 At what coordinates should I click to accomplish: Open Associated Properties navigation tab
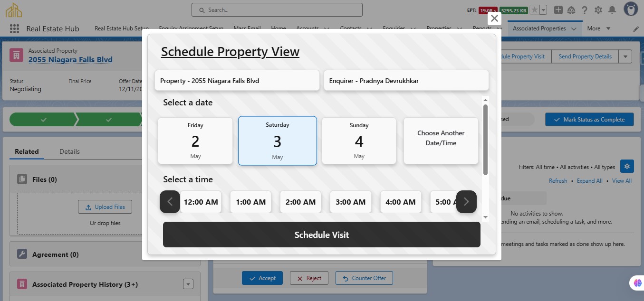(539, 28)
